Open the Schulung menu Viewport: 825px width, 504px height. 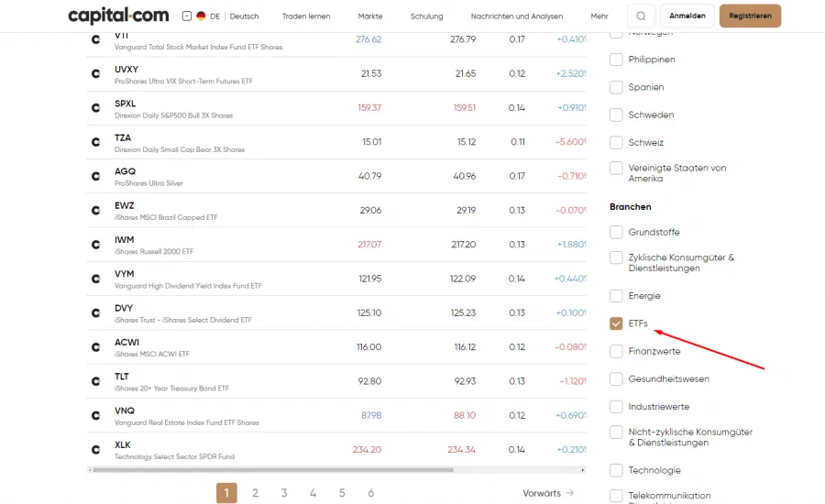426,16
